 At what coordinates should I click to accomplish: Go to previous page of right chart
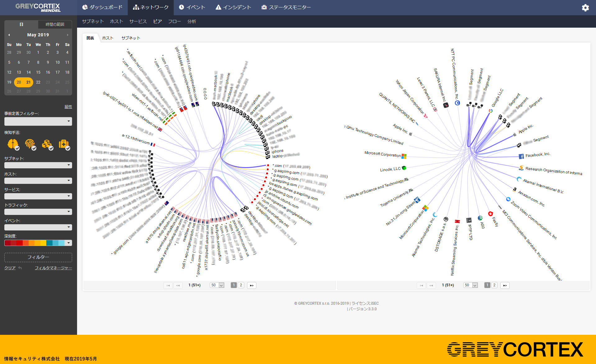point(431,285)
